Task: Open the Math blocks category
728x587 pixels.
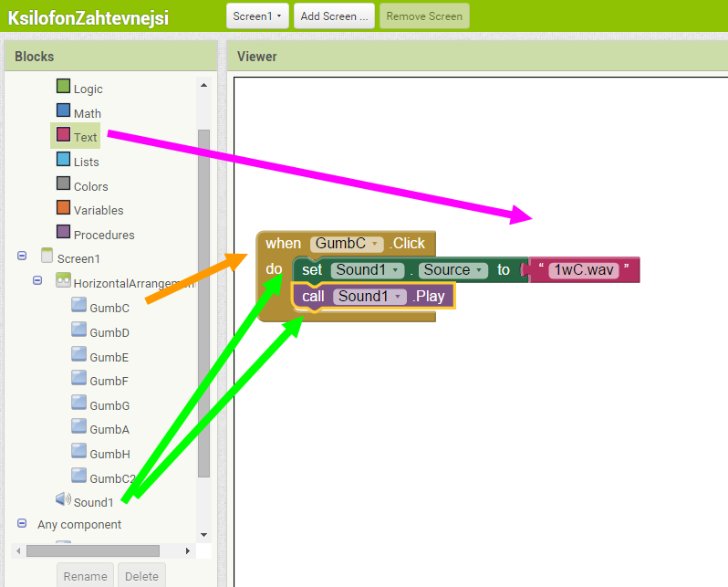Action: pos(87,113)
